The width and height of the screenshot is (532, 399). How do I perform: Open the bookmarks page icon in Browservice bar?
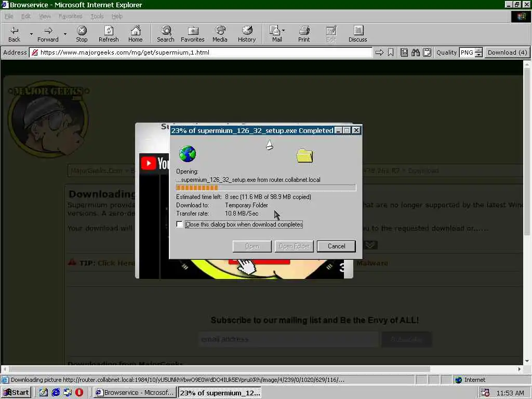(x=404, y=52)
